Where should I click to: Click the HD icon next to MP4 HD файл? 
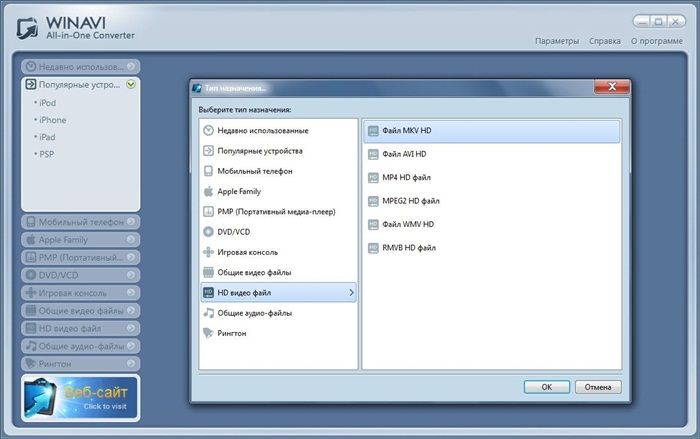click(x=373, y=178)
